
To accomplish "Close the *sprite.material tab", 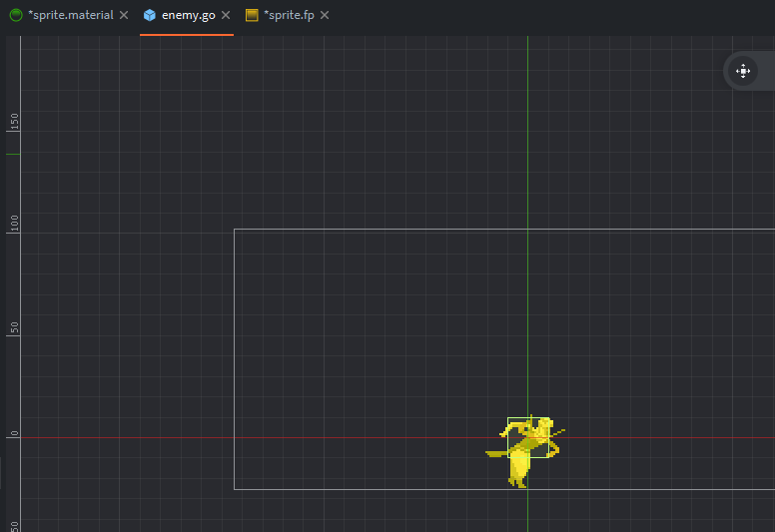I will (x=124, y=15).
